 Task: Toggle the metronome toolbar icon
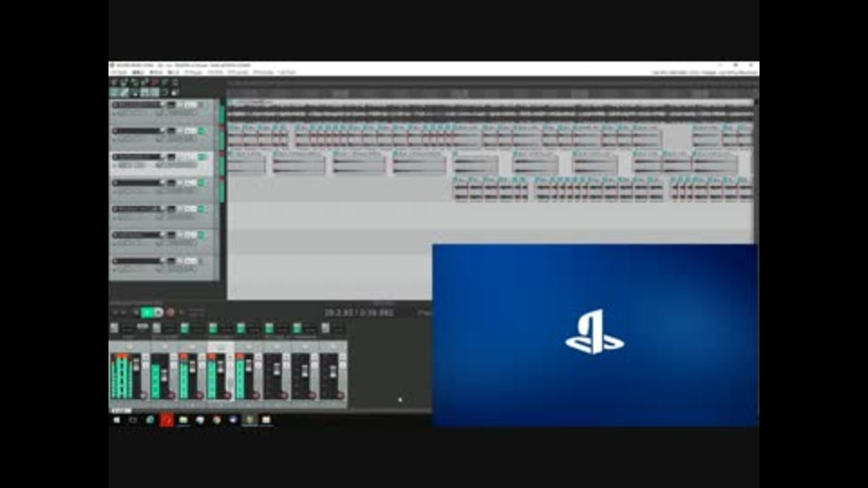click(175, 82)
